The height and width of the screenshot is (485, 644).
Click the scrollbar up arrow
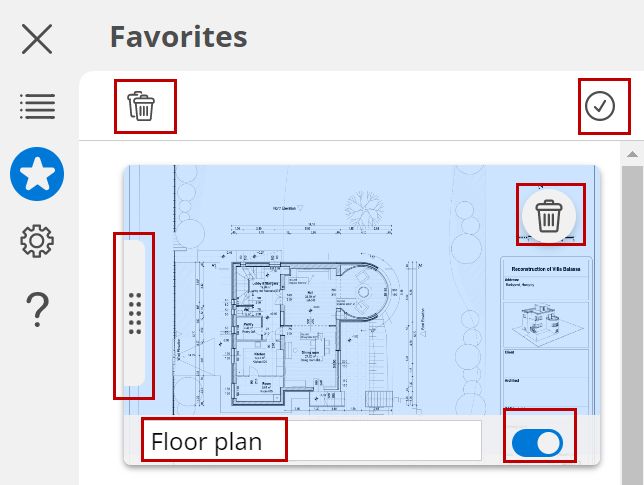pos(632,155)
